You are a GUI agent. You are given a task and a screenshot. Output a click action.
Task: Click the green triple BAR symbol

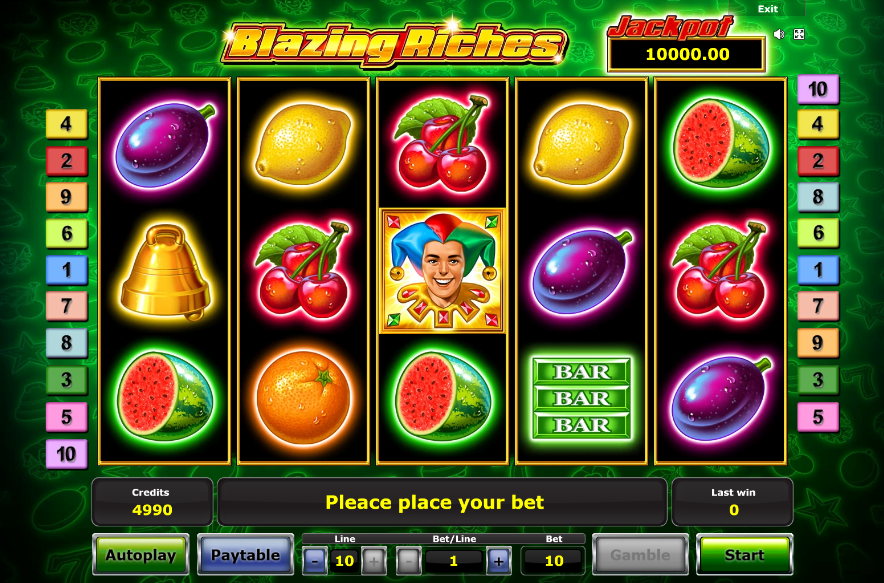581,398
